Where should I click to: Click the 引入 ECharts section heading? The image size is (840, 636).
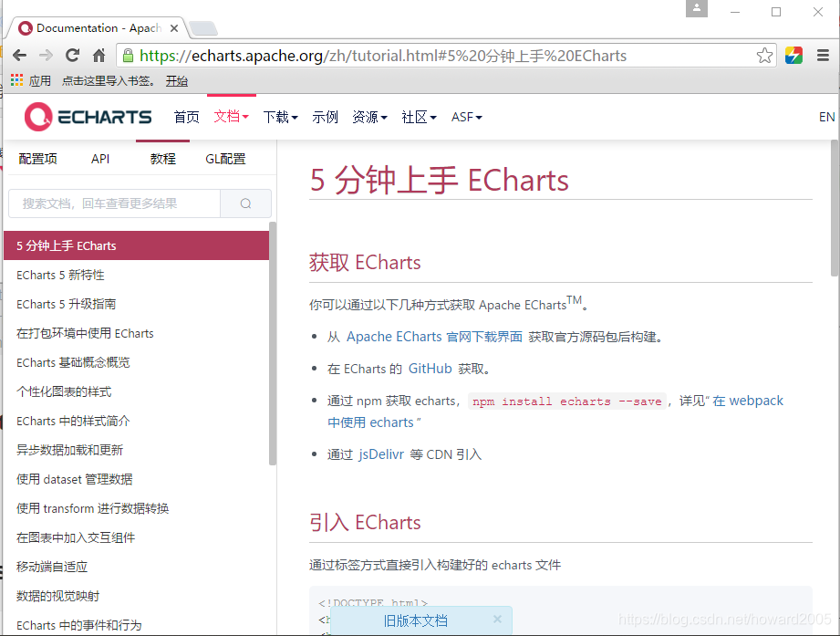(365, 523)
